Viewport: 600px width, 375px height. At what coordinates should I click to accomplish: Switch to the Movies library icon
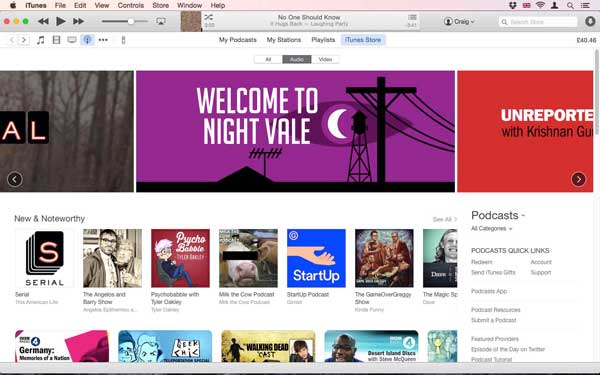(56, 40)
